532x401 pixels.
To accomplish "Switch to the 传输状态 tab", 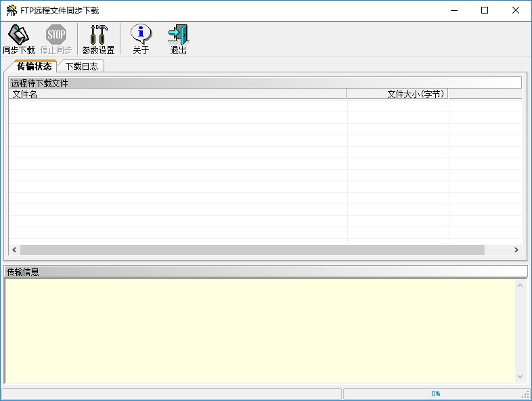I will pos(34,66).
